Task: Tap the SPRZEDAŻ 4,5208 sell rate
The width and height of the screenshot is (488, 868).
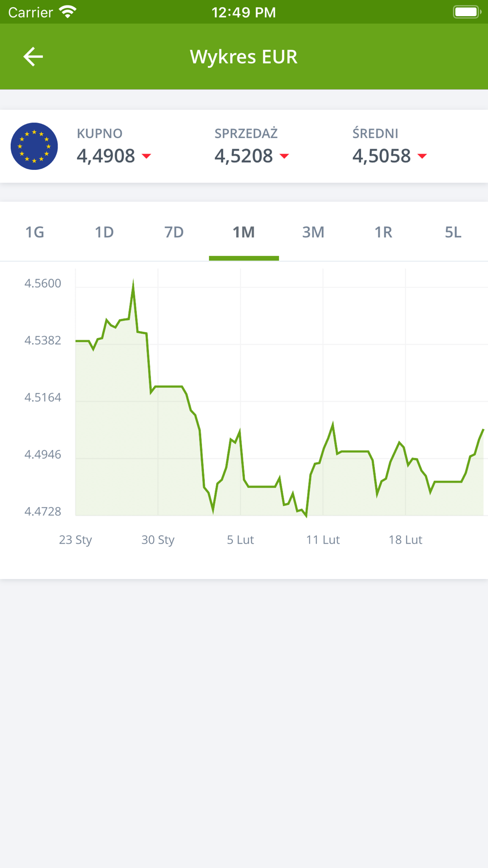Action: tap(244, 156)
